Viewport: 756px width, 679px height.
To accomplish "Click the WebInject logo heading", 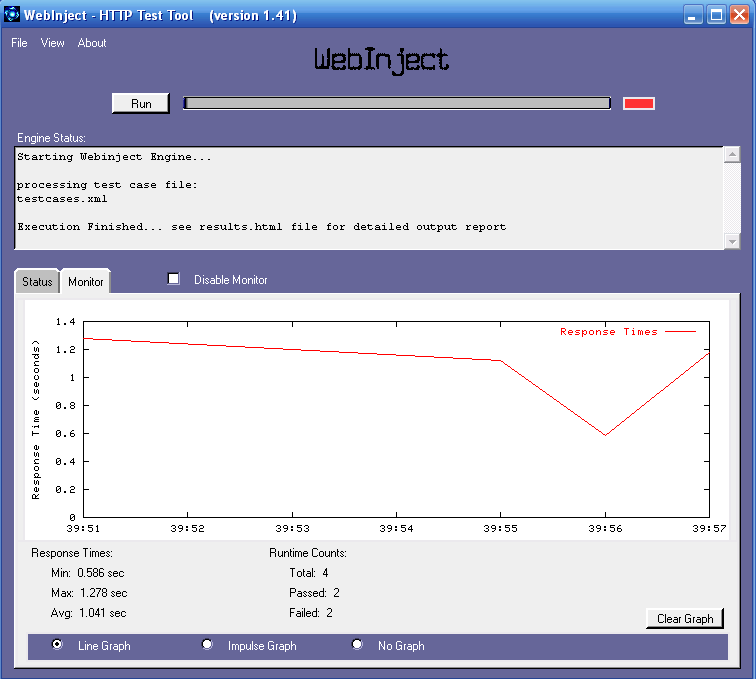I will (381, 60).
